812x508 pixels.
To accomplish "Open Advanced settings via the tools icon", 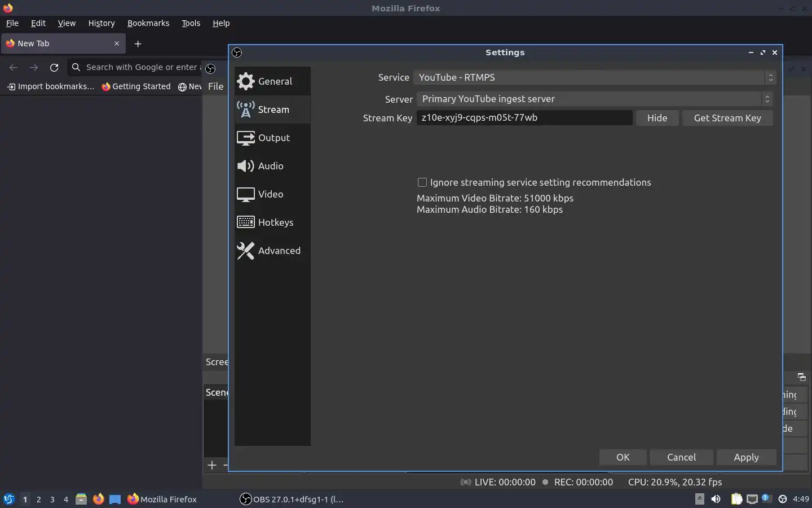I will [246, 251].
